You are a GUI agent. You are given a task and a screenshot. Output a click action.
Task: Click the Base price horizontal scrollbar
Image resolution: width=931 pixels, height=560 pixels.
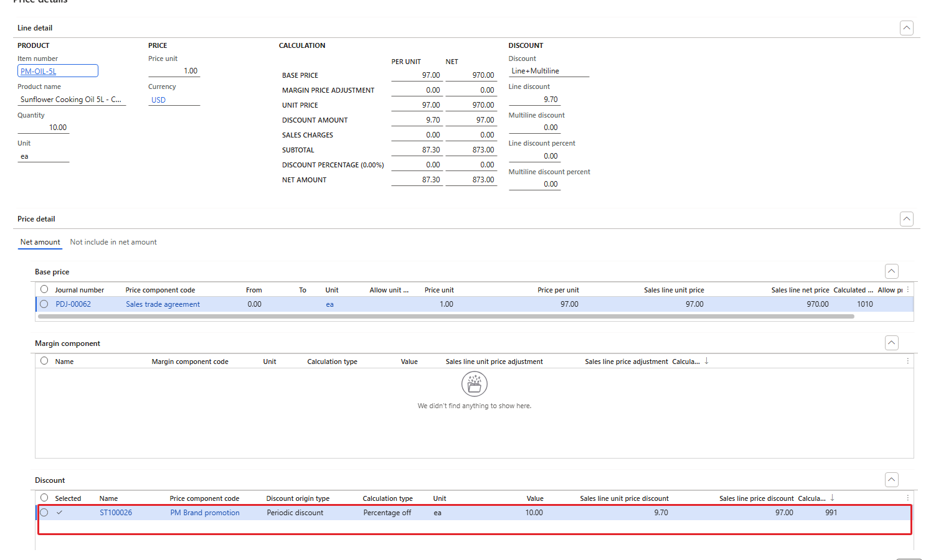tap(446, 317)
